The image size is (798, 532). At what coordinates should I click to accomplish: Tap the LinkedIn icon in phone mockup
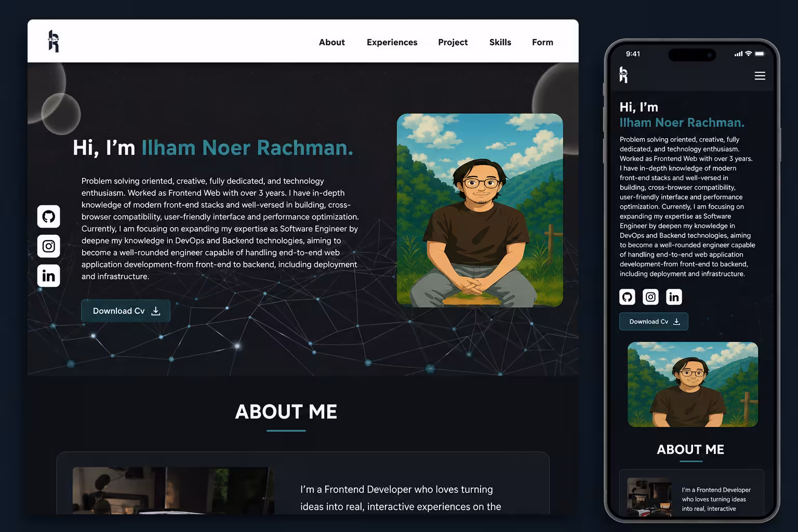coord(674,297)
